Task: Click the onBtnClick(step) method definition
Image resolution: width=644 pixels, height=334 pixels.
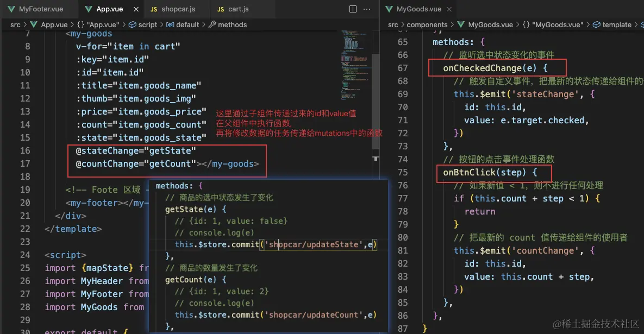Action: coord(490,172)
